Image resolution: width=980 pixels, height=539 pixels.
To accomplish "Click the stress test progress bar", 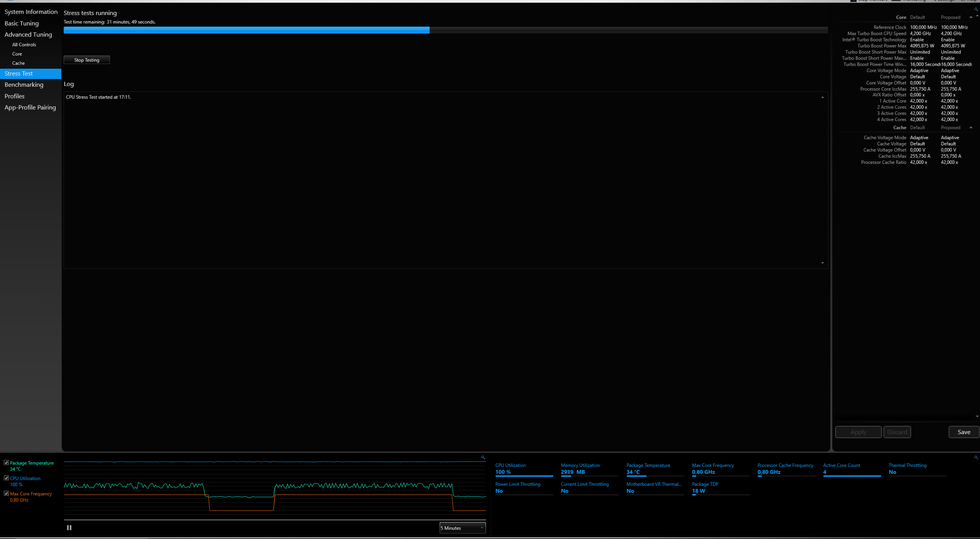I will coord(445,30).
